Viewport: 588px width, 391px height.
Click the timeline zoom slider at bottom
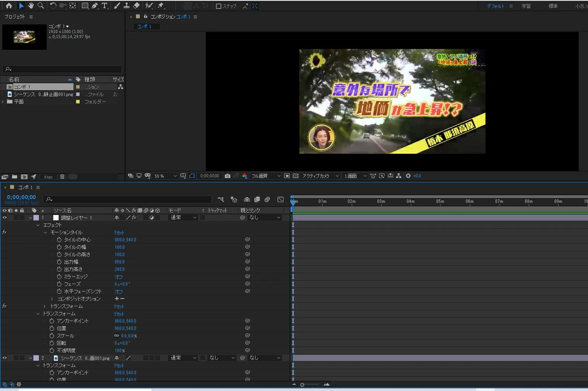(310, 385)
